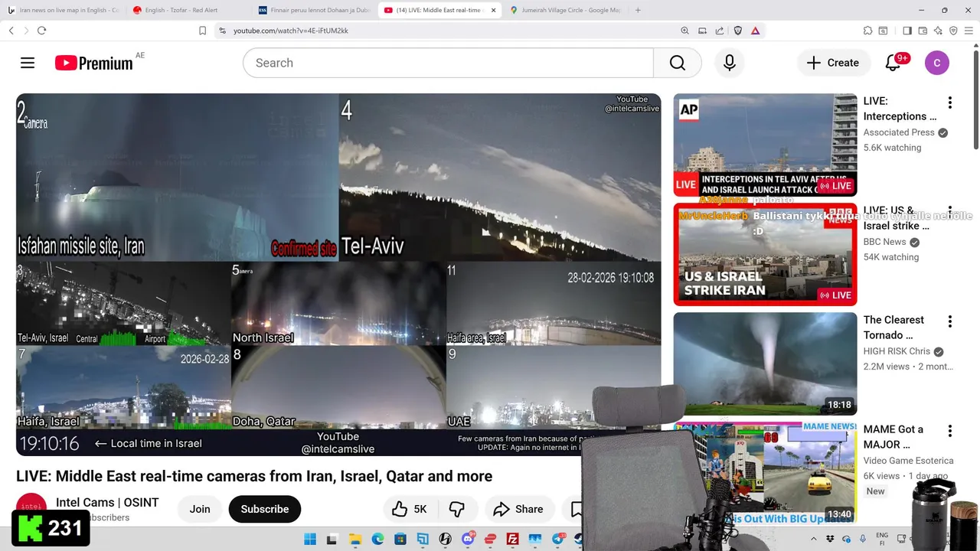Bookmark this page icon

tap(202, 31)
